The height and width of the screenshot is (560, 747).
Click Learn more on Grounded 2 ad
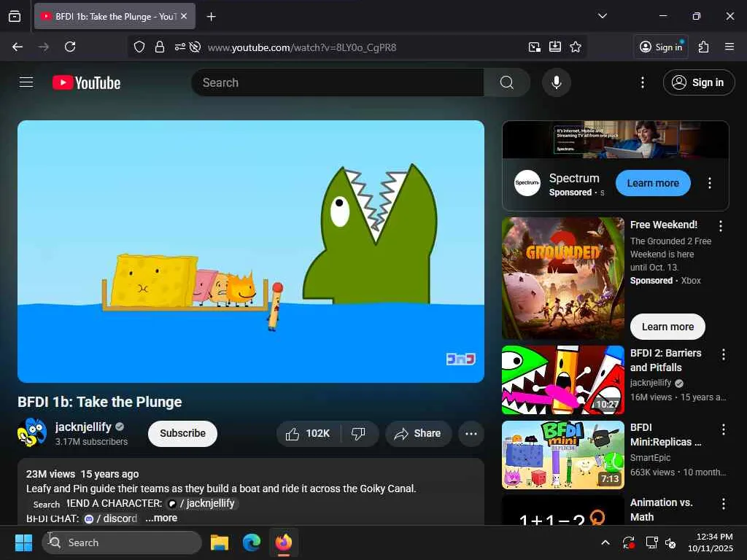point(667,327)
